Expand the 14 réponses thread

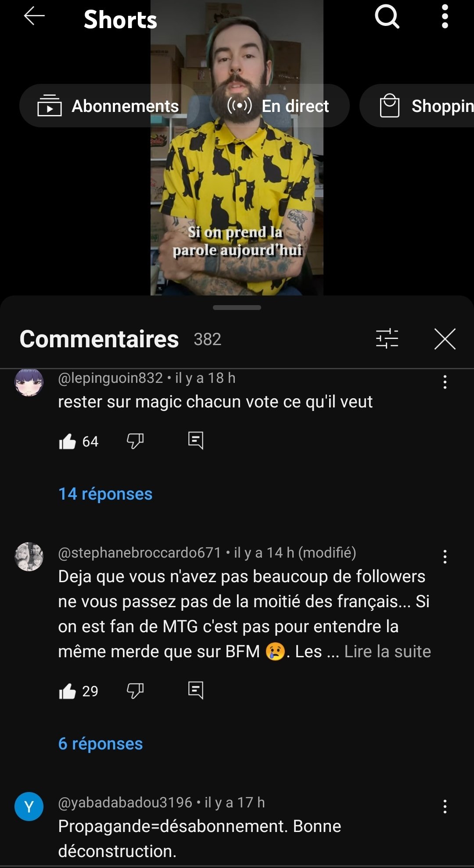[x=105, y=494]
